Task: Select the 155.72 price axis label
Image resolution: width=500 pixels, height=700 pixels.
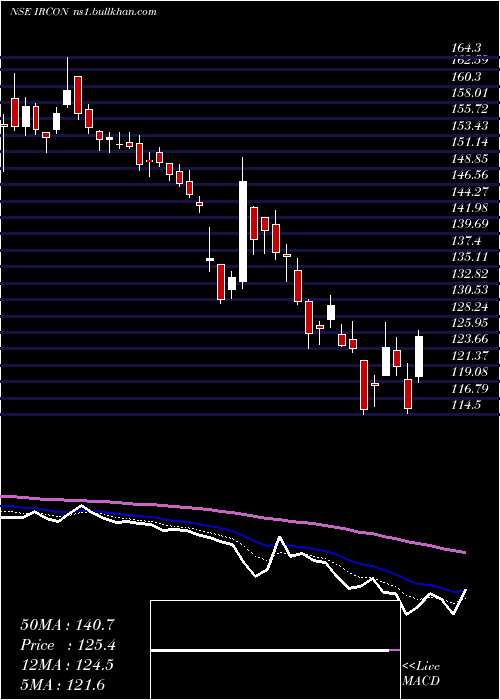Action: 470,110
